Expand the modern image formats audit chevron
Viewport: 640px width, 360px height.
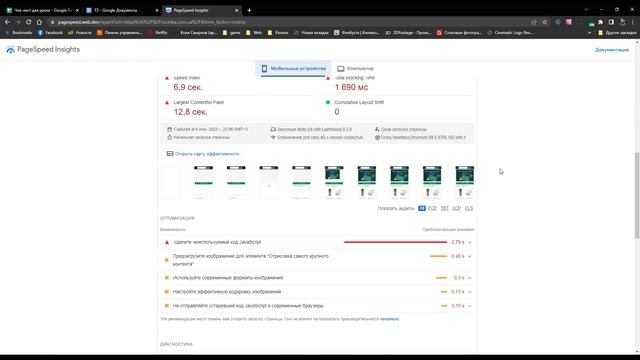(x=469, y=278)
